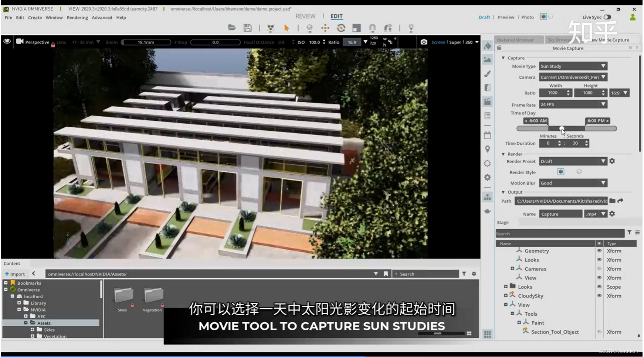This screenshot has width=644, height=357.
Task: Hide the CloudySky item
Action: pos(599,296)
